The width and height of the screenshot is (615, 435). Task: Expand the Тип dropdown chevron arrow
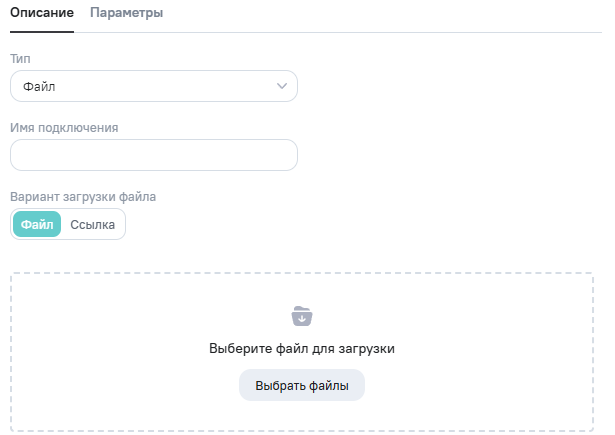click(281, 87)
